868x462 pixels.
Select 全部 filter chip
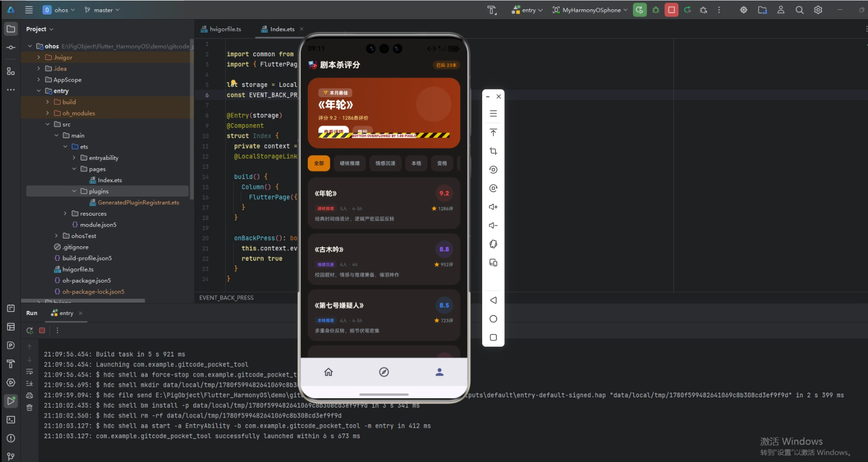[x=319, y=163]
